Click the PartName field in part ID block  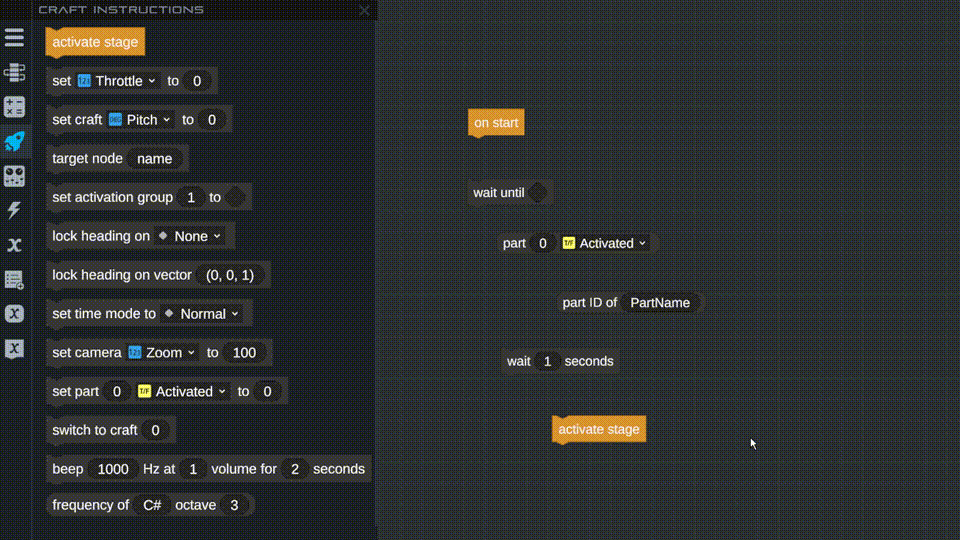(x=660, y=303)
